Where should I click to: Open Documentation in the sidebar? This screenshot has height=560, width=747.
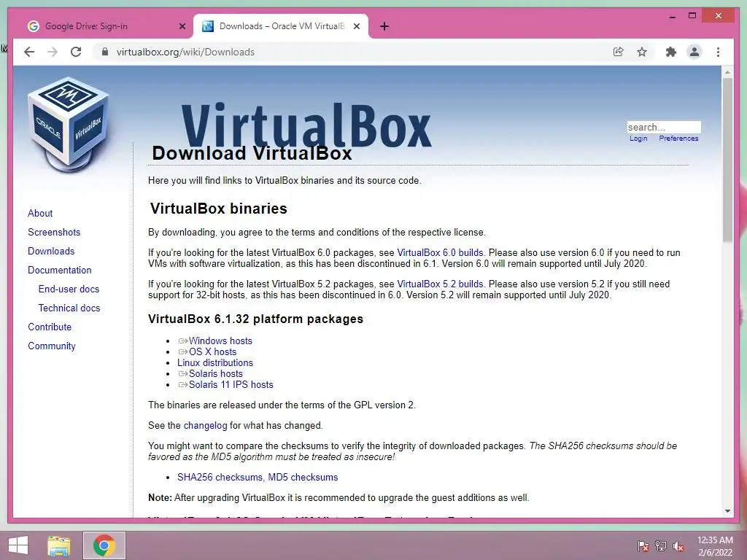tap(60, 271)
